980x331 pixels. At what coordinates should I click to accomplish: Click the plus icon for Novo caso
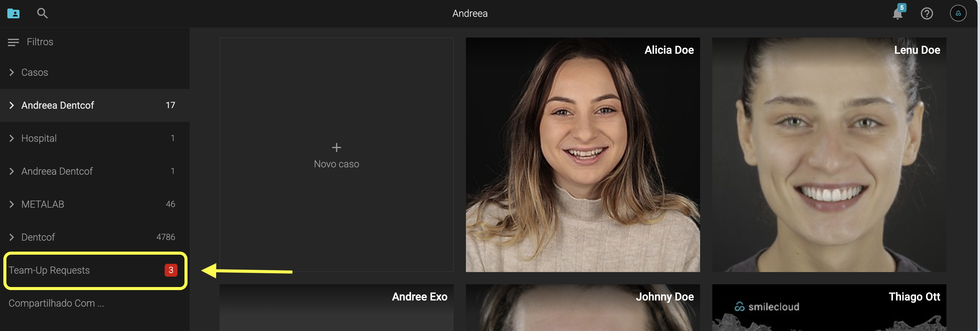[336, 147]
